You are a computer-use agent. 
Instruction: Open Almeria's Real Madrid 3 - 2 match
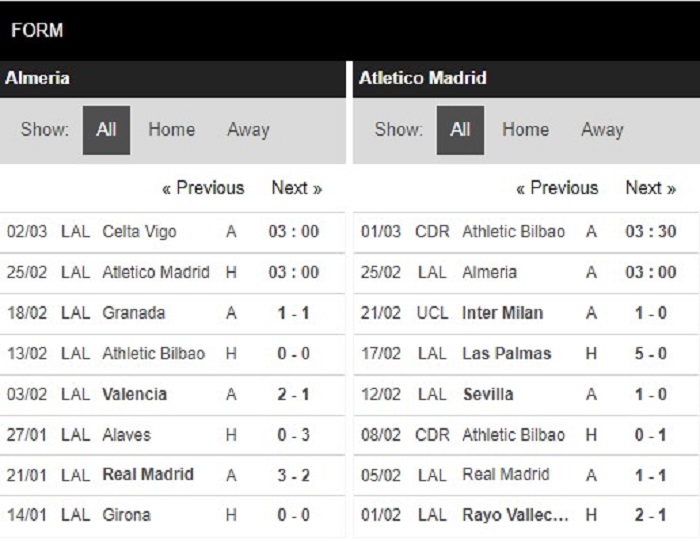[172, 475]
